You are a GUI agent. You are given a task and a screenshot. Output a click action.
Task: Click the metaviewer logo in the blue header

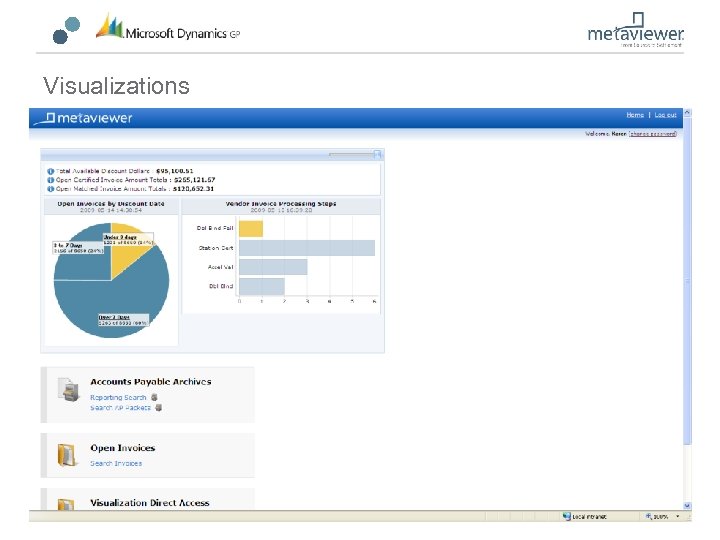[85, 118]
